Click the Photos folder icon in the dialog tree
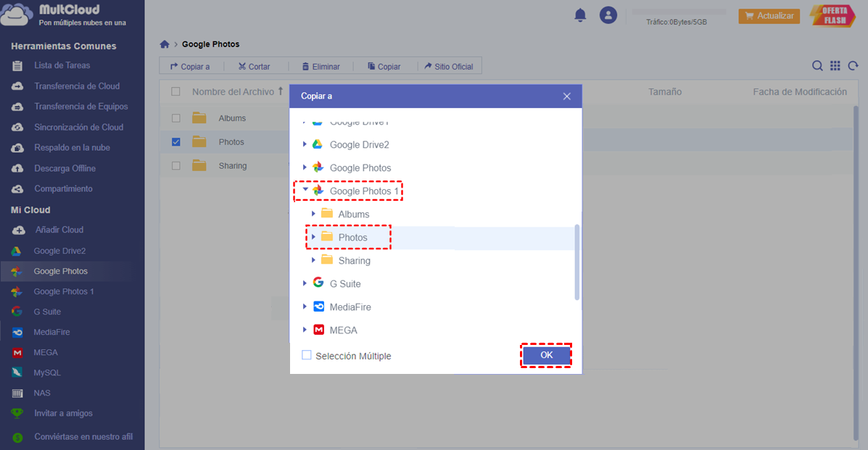This screenshot has height=450, width=868. click(x=327, y=237)
